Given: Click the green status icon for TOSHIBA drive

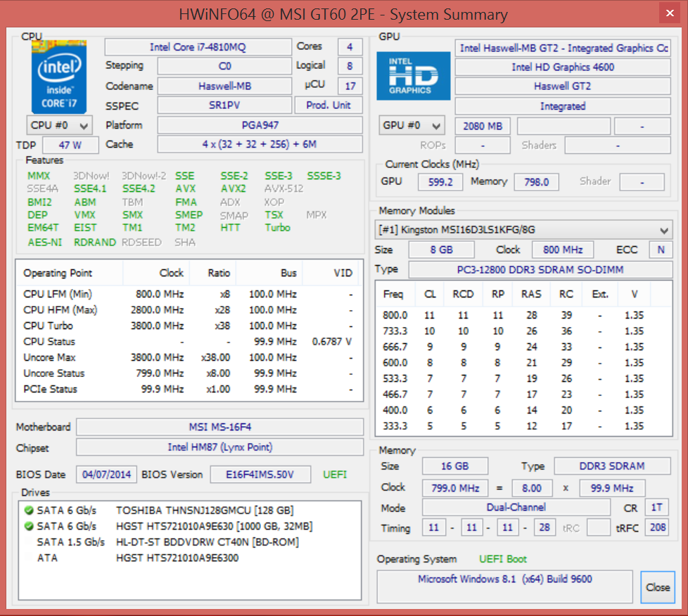Looking at the screenshot, I should pos(29,511).
